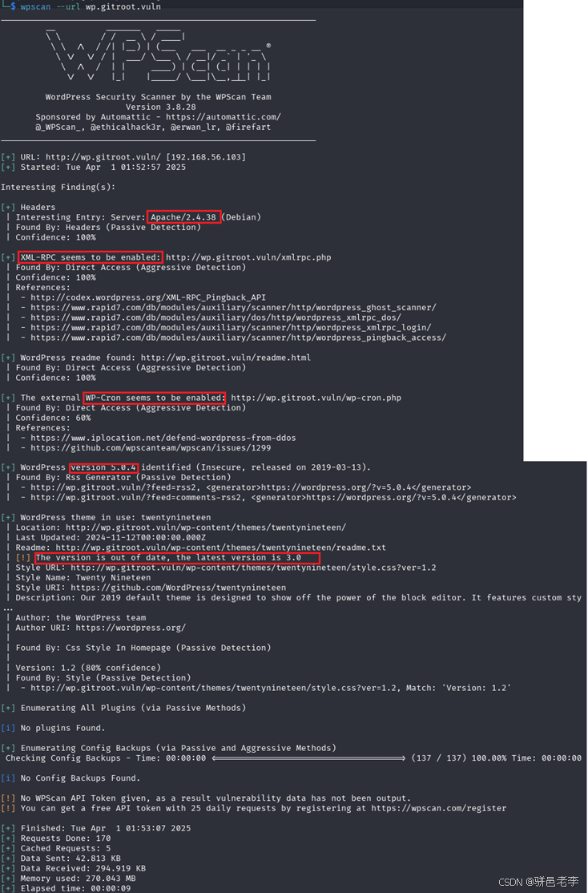The height and width of the screenshot is (893, 588).
Task: Click the readme.html URL
Action: 226,358
